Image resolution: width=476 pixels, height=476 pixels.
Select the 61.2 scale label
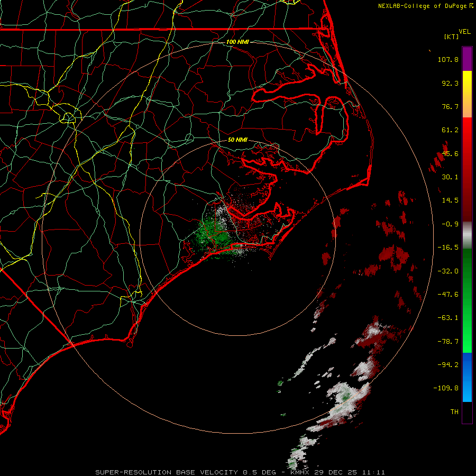coord(450,130)
